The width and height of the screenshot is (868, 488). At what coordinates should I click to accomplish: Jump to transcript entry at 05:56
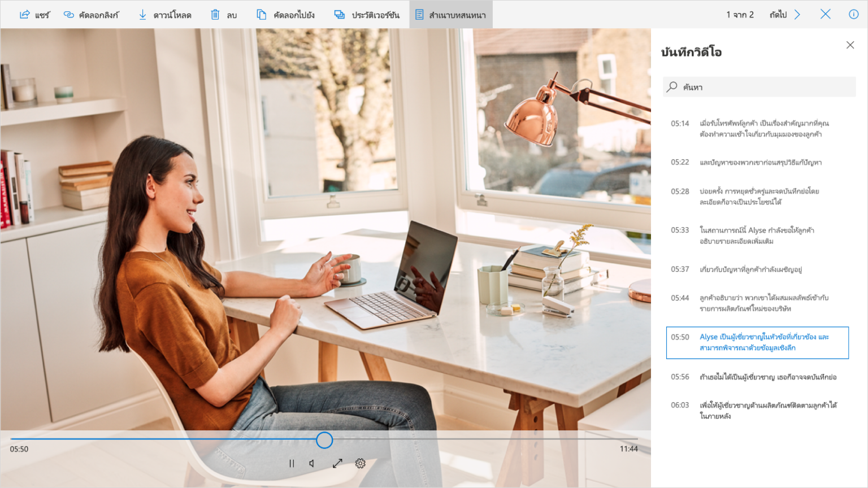(x=757, y=377)
